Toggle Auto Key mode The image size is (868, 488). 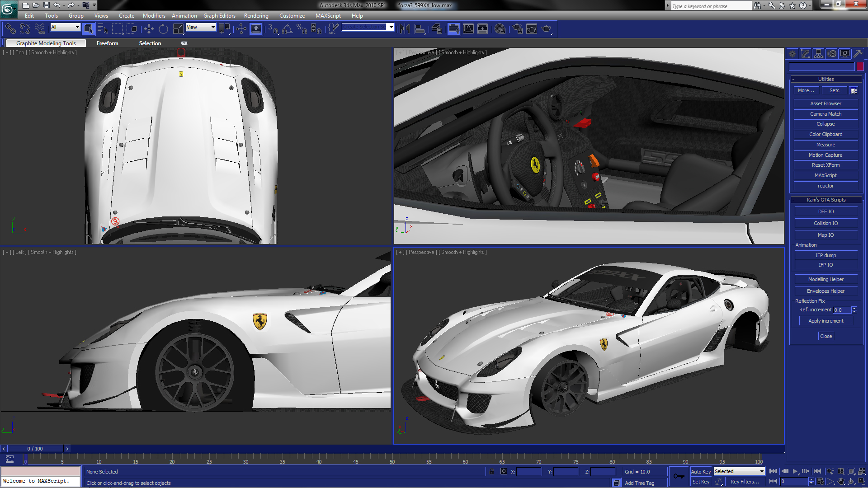pos(701,471)
